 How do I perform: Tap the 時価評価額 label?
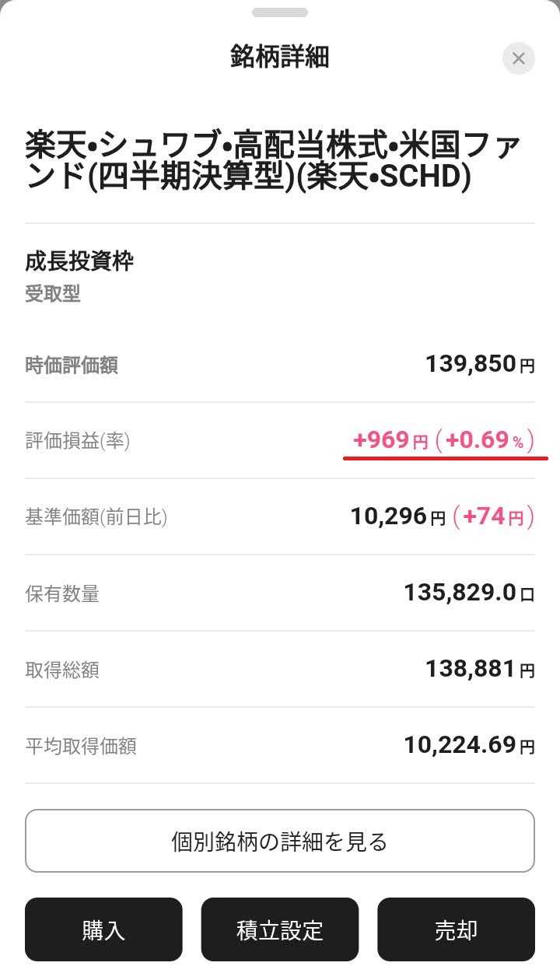pyautogui.click(x=72, y=365)
